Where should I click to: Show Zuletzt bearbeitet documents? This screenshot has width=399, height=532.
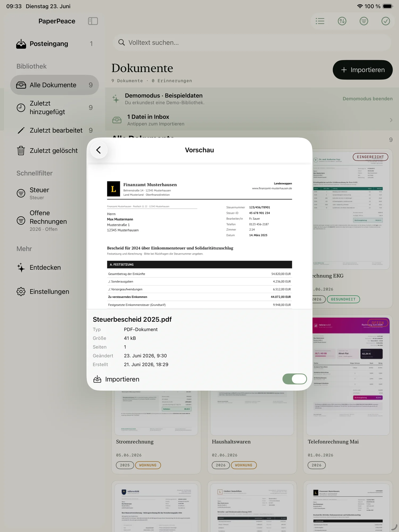coord(55,130)
